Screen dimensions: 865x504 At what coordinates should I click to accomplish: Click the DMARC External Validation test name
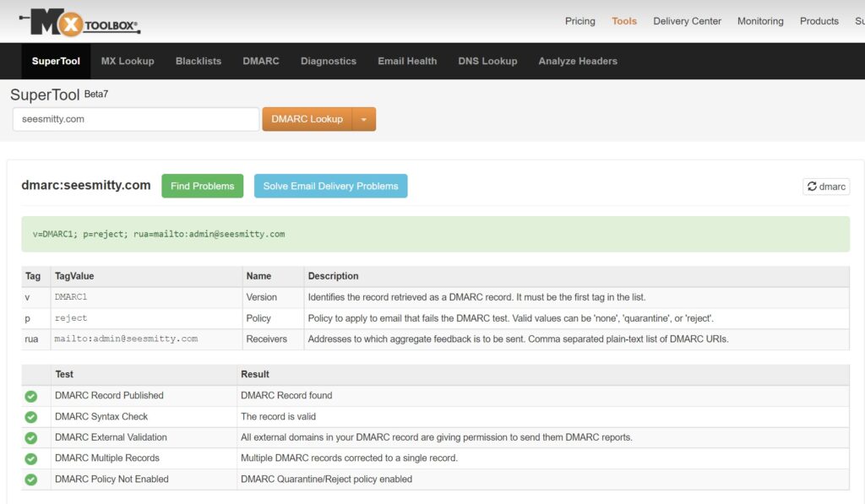click(111, 437)
